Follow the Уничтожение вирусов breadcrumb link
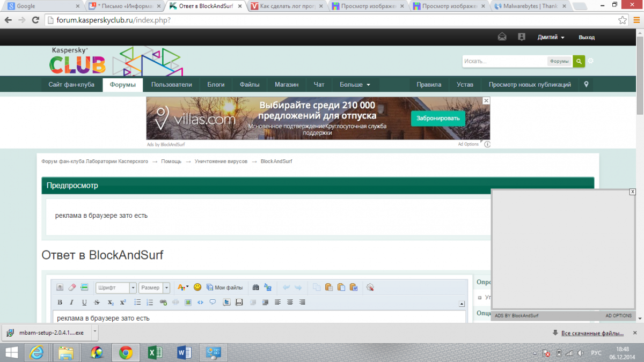644x362 pixels. tap(221, 161)
